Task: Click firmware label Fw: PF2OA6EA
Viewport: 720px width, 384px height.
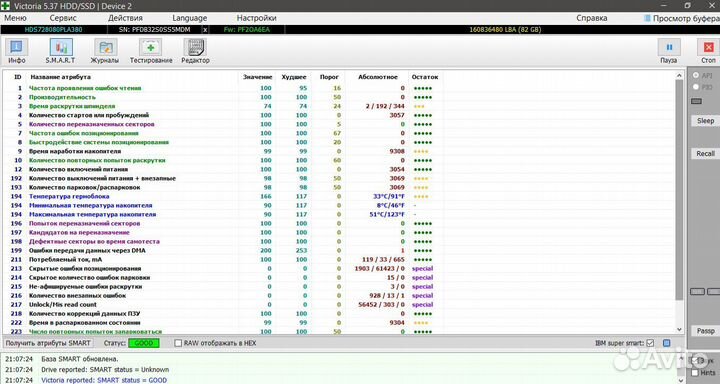Action: (x=247, y=29)
